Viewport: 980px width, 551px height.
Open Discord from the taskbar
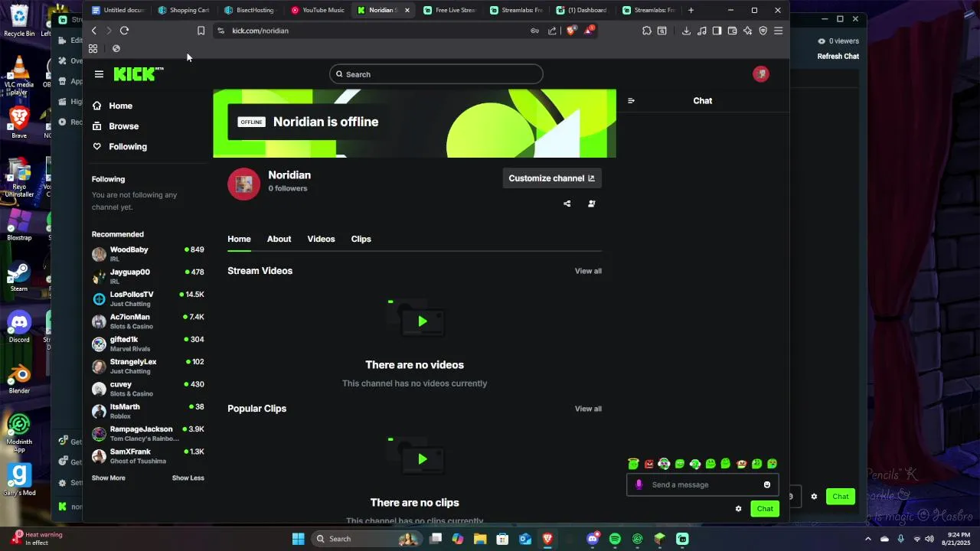[x=593, y=539]
